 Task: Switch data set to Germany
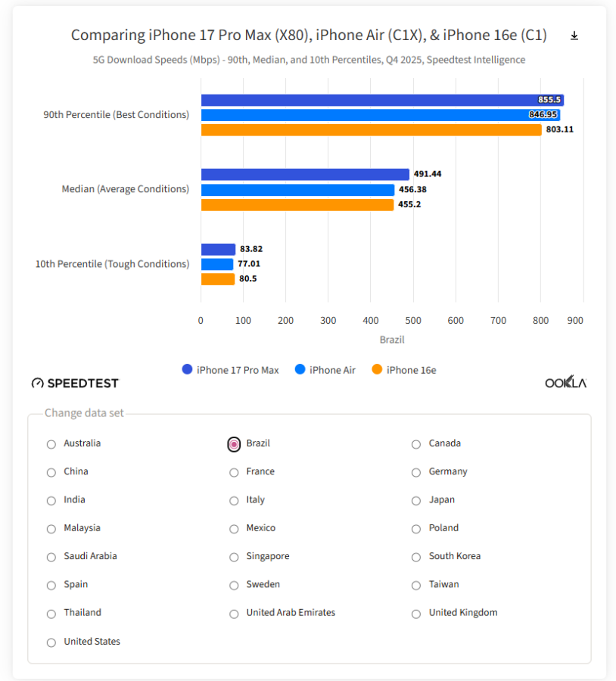[416, 472]
